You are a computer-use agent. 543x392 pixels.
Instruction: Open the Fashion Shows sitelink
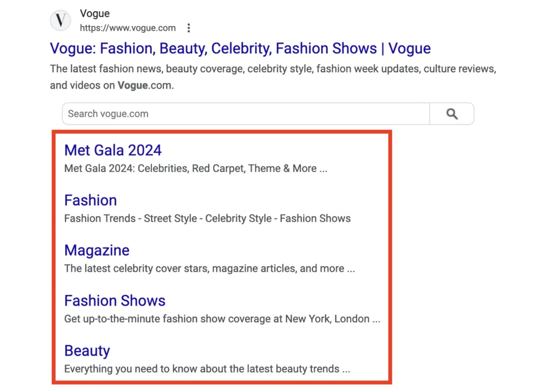(115, 301)
